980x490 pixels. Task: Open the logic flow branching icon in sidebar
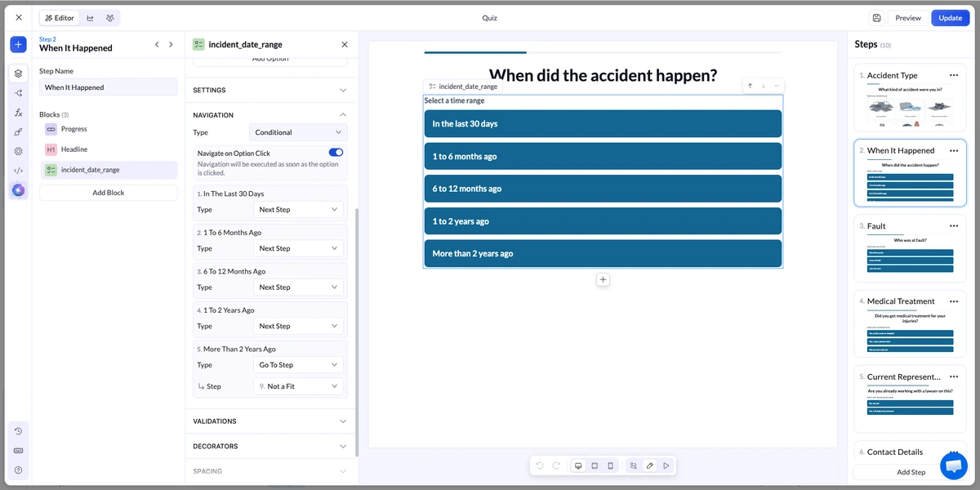click(x=18, y=93)
